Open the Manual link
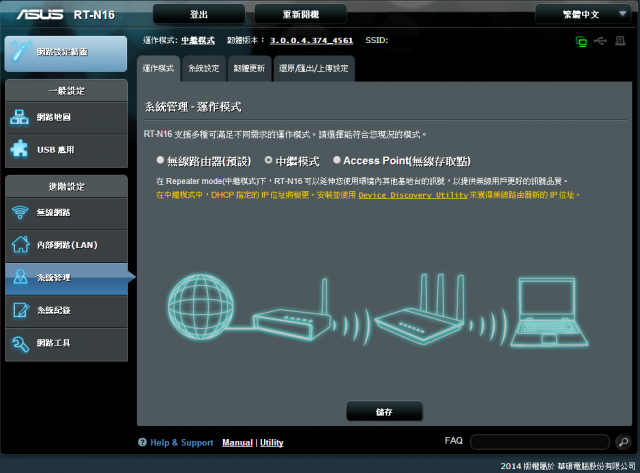This screenshot has height=473, width=640. (238, 443)
